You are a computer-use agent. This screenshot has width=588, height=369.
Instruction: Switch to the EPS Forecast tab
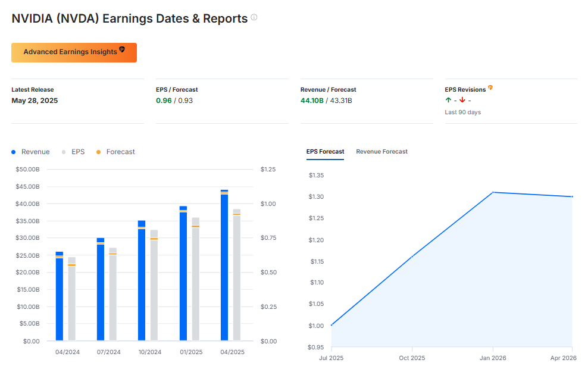(325, 152)
